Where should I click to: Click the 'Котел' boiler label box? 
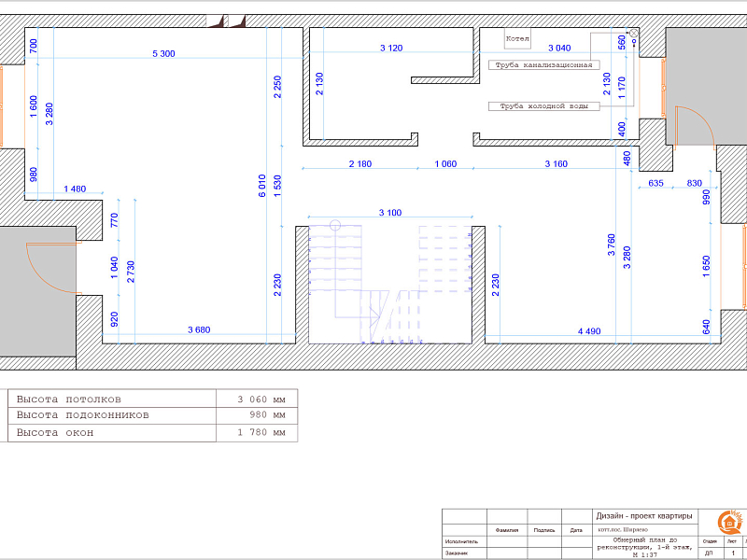(517, 38)
